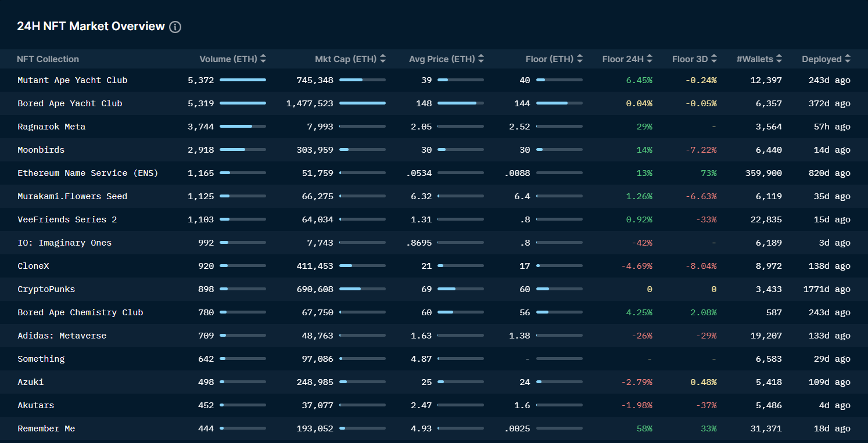Sort by Floor 24H arrows icon
The image size is (868, 443).
650,59
